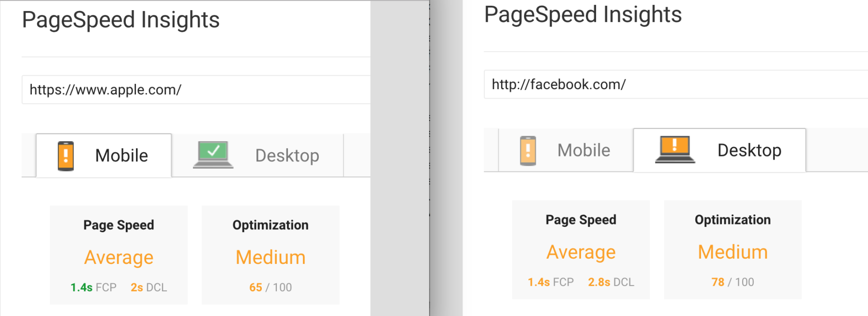868x316 pixels.
Task: Click apple.com Page Speed Average card
Action: (x=119, y=255)
